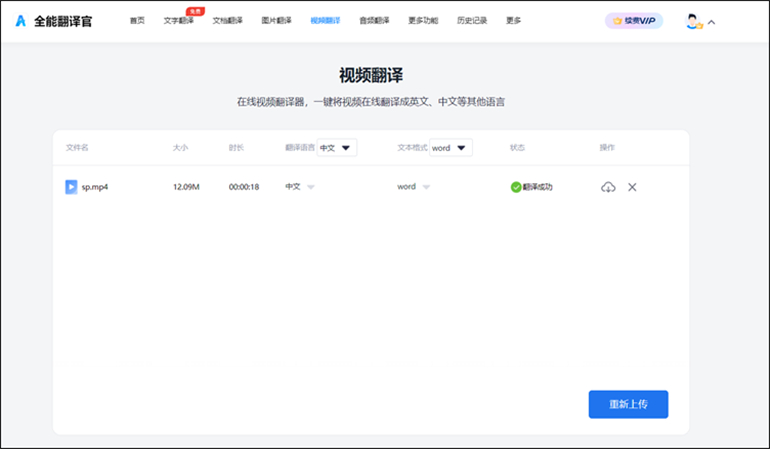The image size is (770, 449).
Task: Expand the 中文 language dropdown for sp.mp4
Action: pos(310,187)
